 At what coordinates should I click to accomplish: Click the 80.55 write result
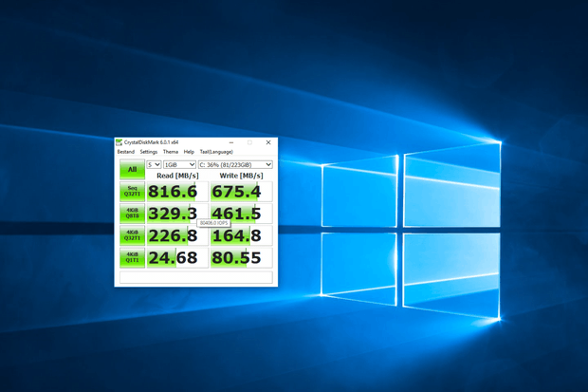241,258
